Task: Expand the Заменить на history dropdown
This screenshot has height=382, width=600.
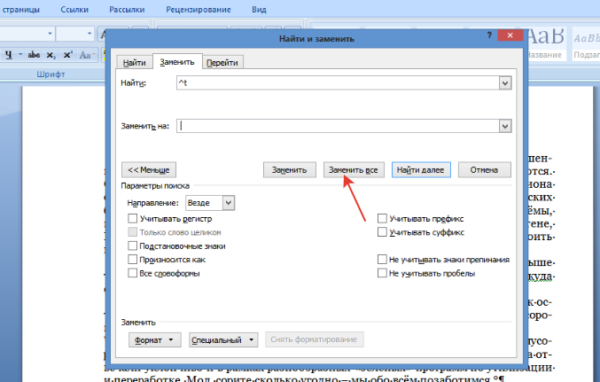Action: click(x=505, y=126)
